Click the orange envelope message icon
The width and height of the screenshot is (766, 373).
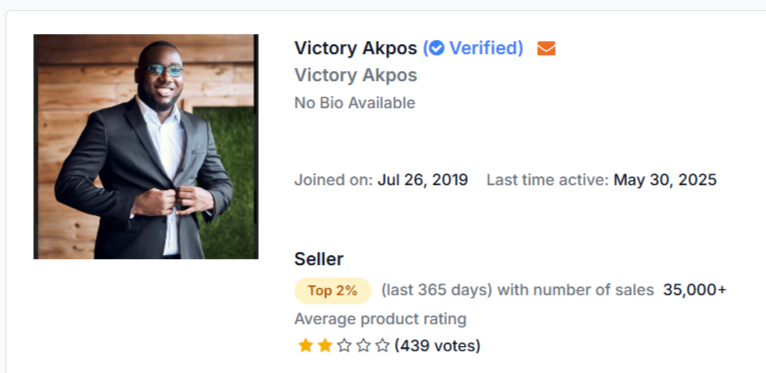click(546, 48)
